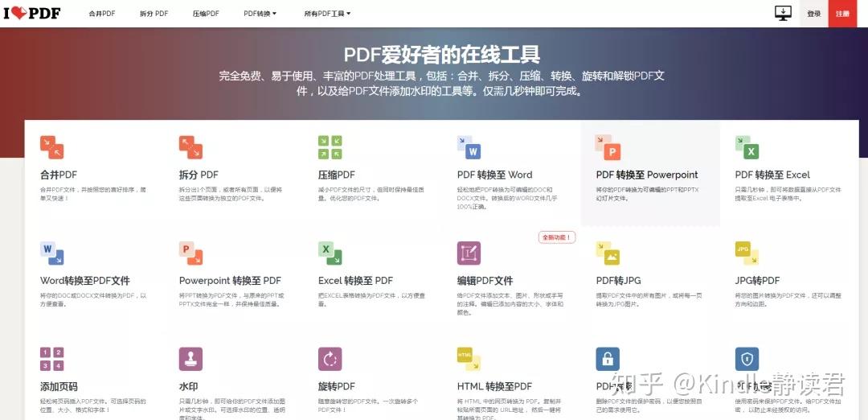Open the 拆分 PDF tool icon
This screenshot has width=868, height=420.
(190, 147)
